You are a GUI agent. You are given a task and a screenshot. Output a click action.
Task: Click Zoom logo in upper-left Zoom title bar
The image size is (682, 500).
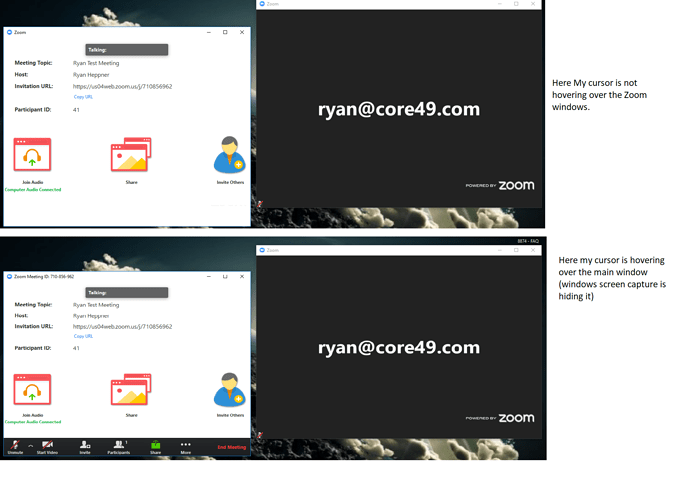click(9, 32)
